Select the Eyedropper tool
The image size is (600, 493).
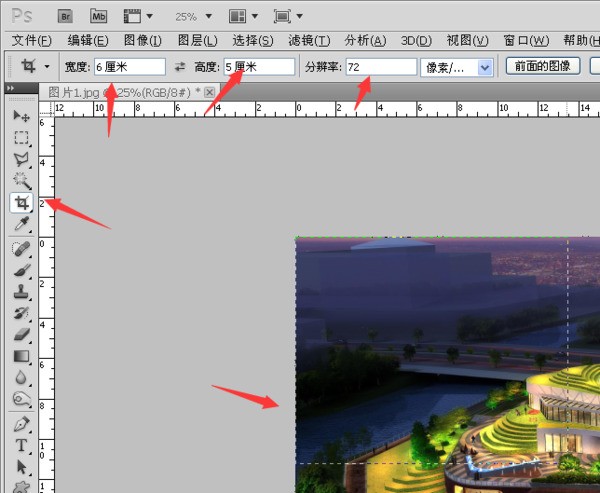click(21, 225)
